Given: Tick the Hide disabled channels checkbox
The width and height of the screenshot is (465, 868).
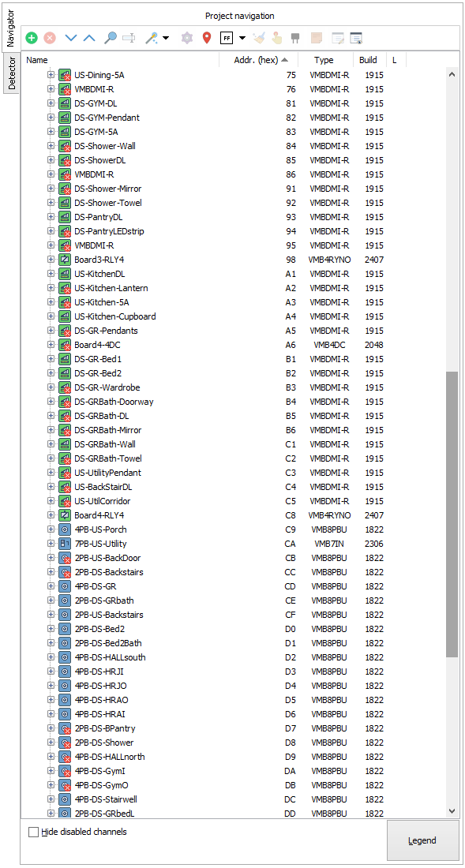Looking at the screenshot, I should pyautogui.click(x=34, y=832).
